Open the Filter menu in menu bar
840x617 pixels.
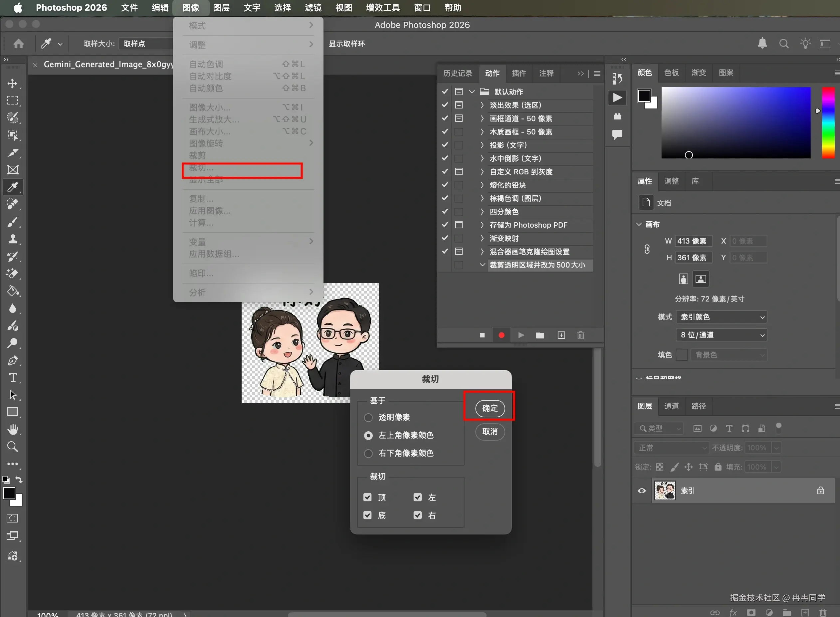click(313, 7)
